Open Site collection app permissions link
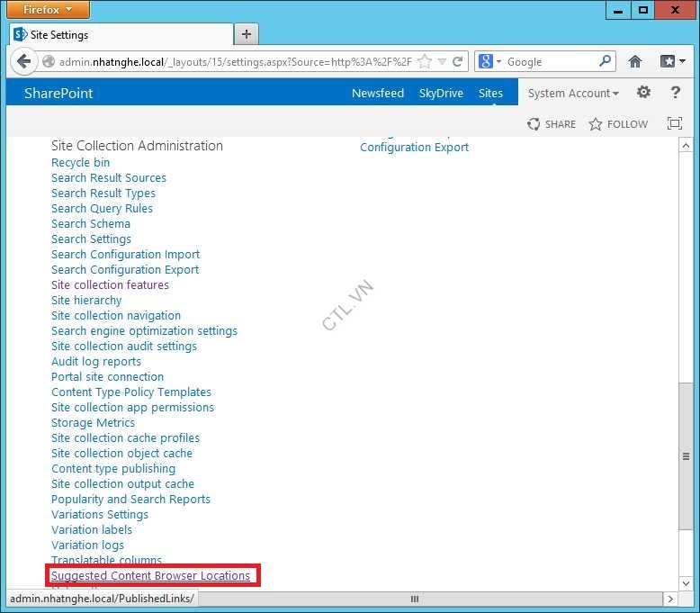Viewport: 700px width, 613px height. point(132,407)
